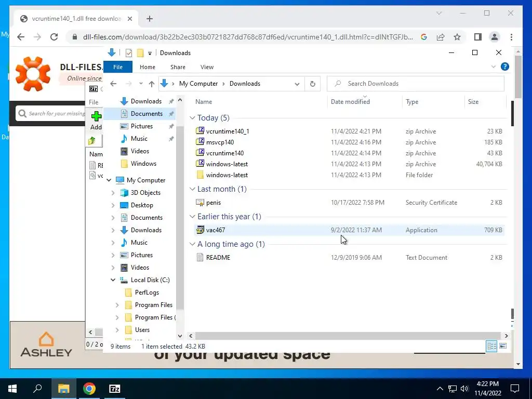Viewport: 532px width, 399px height.
Task: Reload the Chrome page
Action: pos(54,37)
